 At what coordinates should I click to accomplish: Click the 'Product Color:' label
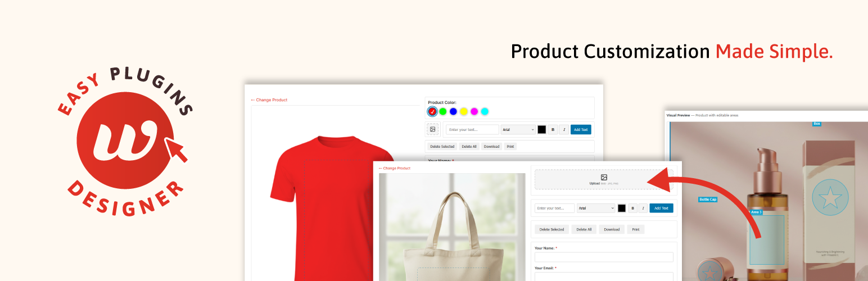pyautogui.click(x=442, y=103)
